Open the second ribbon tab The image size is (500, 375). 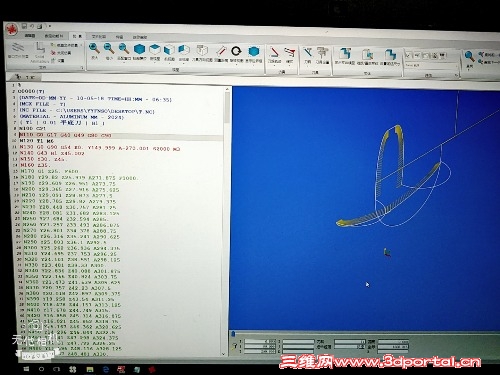pos(53,36)
